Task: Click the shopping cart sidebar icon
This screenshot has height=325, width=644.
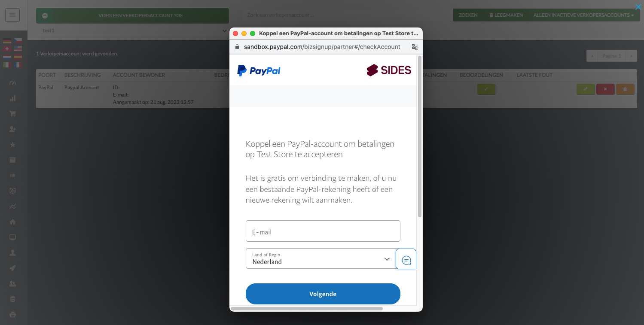Action: [x=12, y=114]
